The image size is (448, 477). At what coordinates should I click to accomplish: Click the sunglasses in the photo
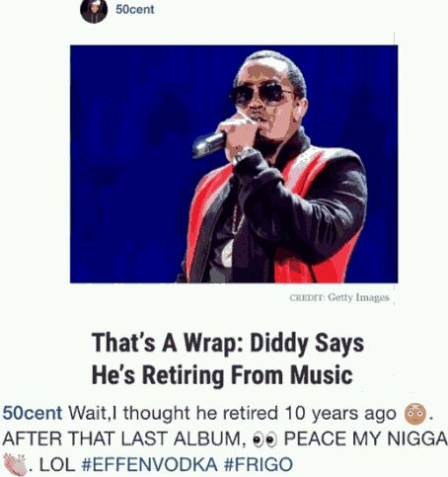click(x=261, y=94)
